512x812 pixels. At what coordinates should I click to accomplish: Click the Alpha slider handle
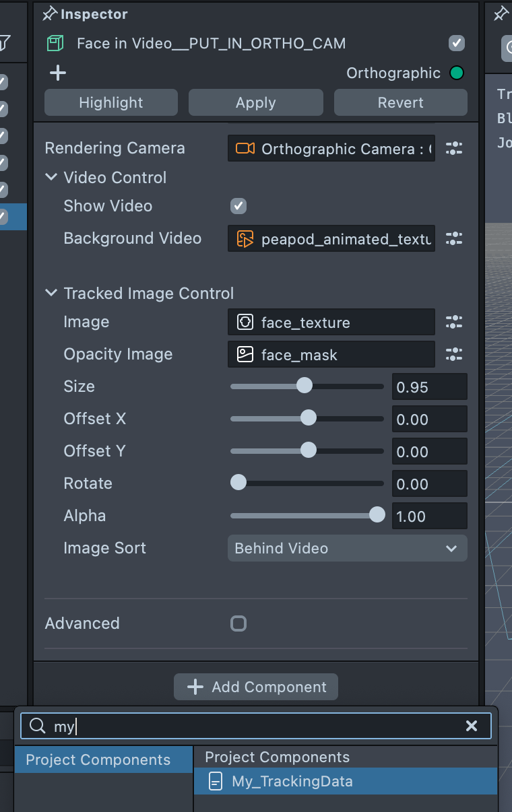(377, 516)
